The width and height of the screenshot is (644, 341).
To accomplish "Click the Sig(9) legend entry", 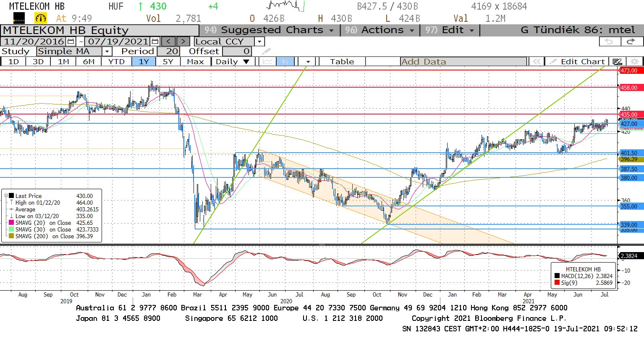I will tap(584, 283).
